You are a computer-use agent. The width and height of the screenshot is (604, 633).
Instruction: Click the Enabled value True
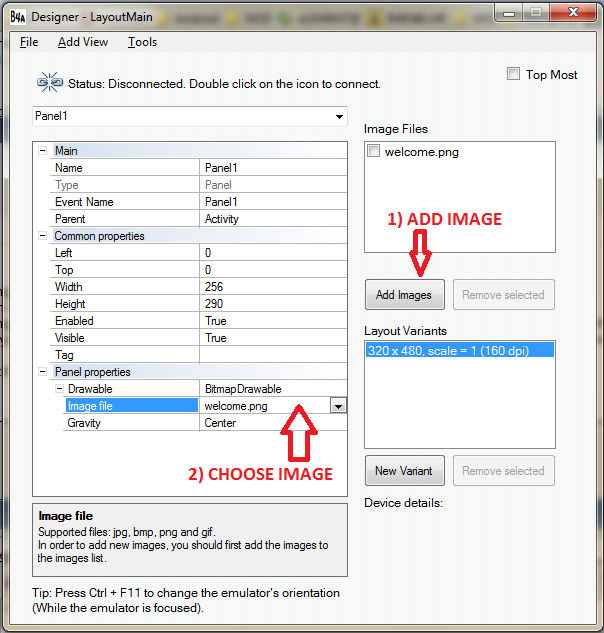point(273,321)
